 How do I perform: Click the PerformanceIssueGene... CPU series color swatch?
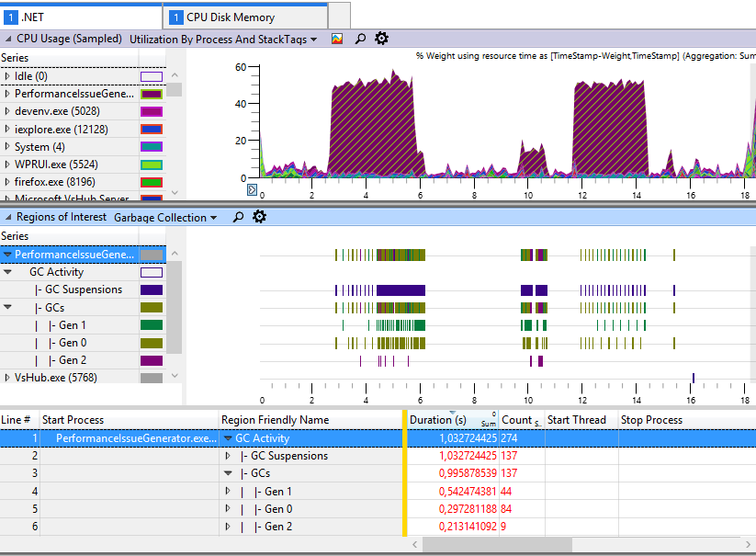[152, 94]
